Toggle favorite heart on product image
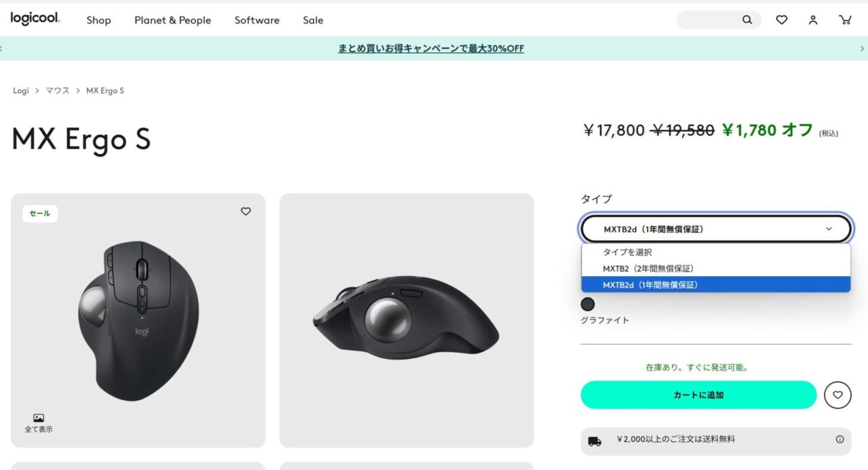 point(245,212)
